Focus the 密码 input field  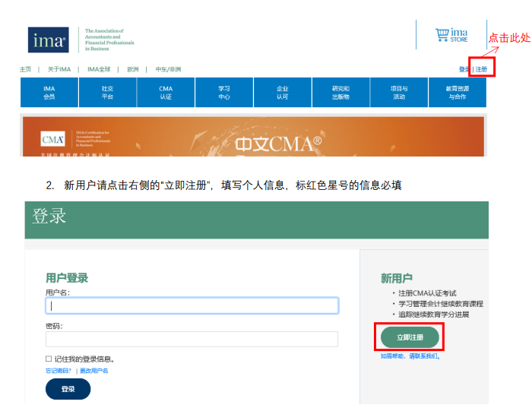pyautogui.click(x=192, y=339)
